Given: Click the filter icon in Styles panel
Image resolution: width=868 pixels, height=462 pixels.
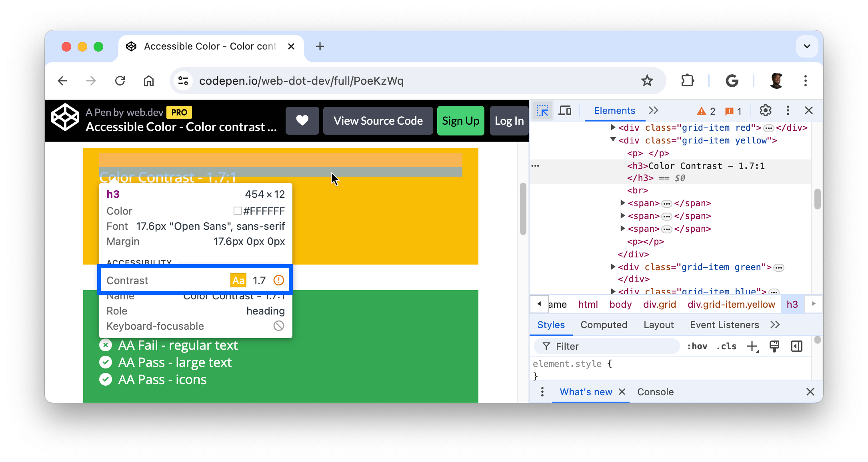Looking at the screenshot, I should pyautogui.click(x=545, y=346).
